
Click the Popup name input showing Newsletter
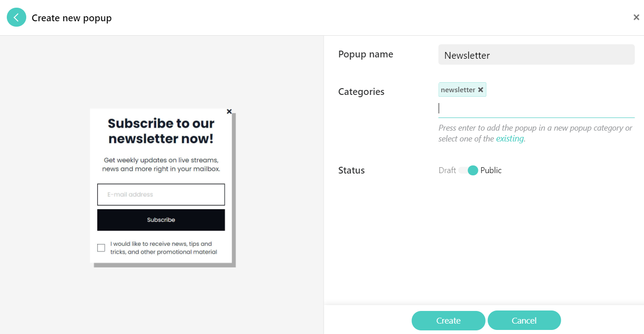[536, 54]
